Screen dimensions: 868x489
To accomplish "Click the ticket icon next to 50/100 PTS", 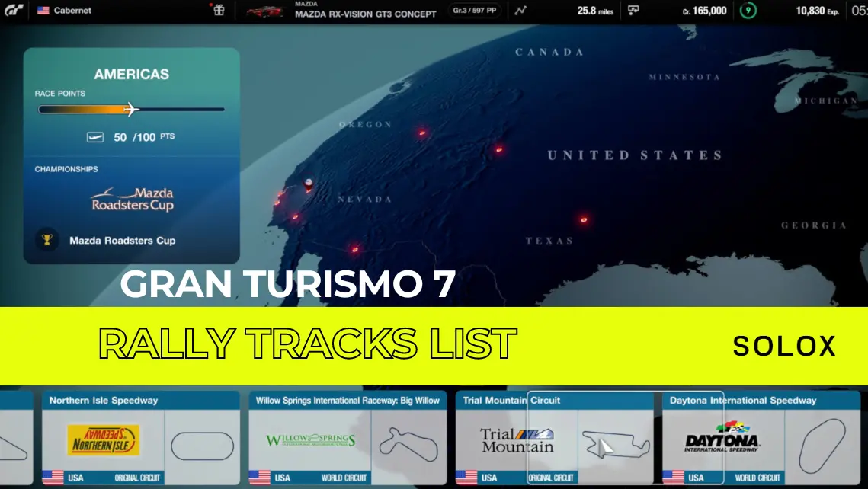I will 94,136.
